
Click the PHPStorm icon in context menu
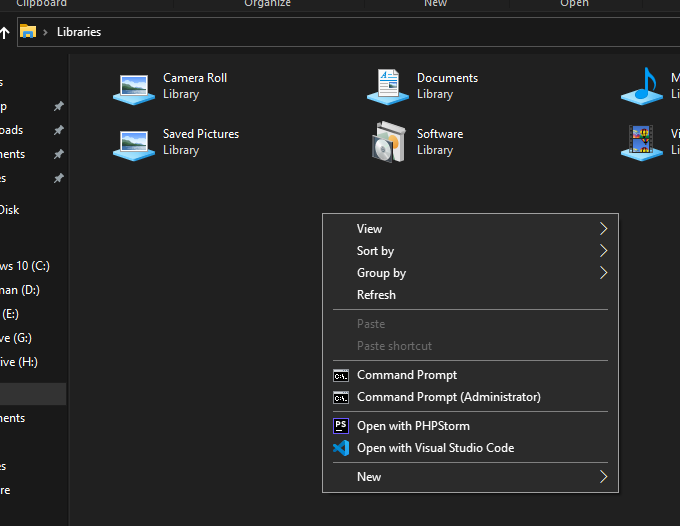(x=341, y=426)
